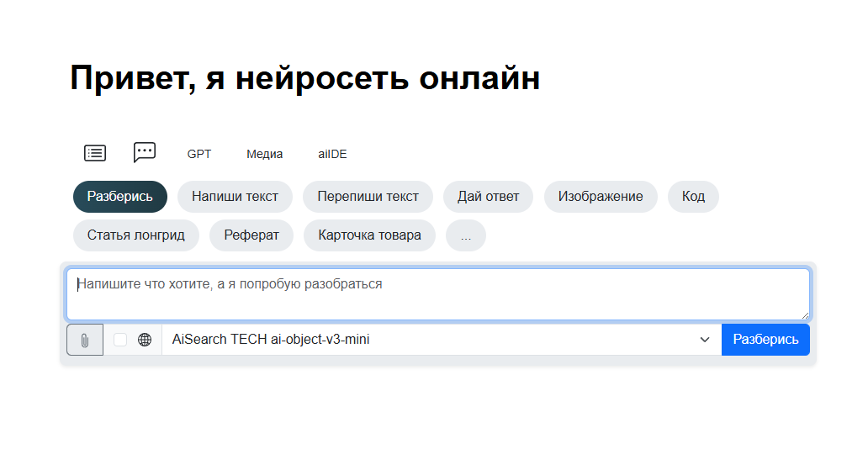Image resolution: width=868 pixels, height=449 pixels.
Task: Choose the Изображение chip
Action: (x=601, y=197)
